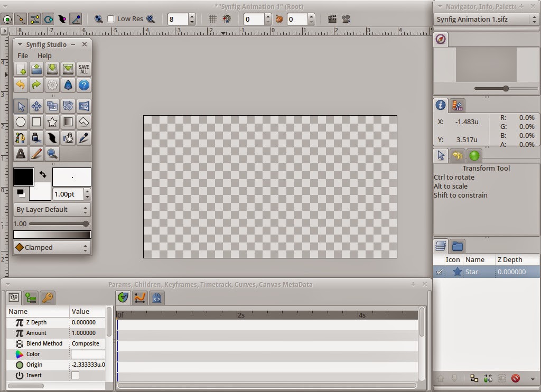This screenshot has height=392, width=541.
Task: Click the default gradient bar
Action: click(x=52, y=235)
